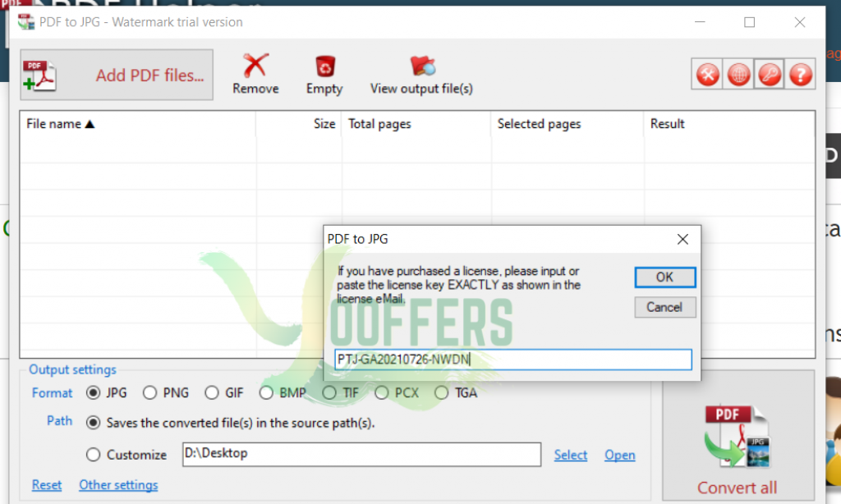Minimize the PDF to JPG window
This screenshot has width=841, height=504.
(x=700, y=22)
